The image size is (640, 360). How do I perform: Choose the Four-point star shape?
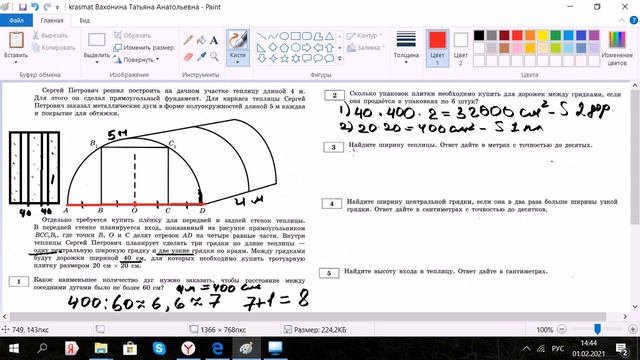273,58
